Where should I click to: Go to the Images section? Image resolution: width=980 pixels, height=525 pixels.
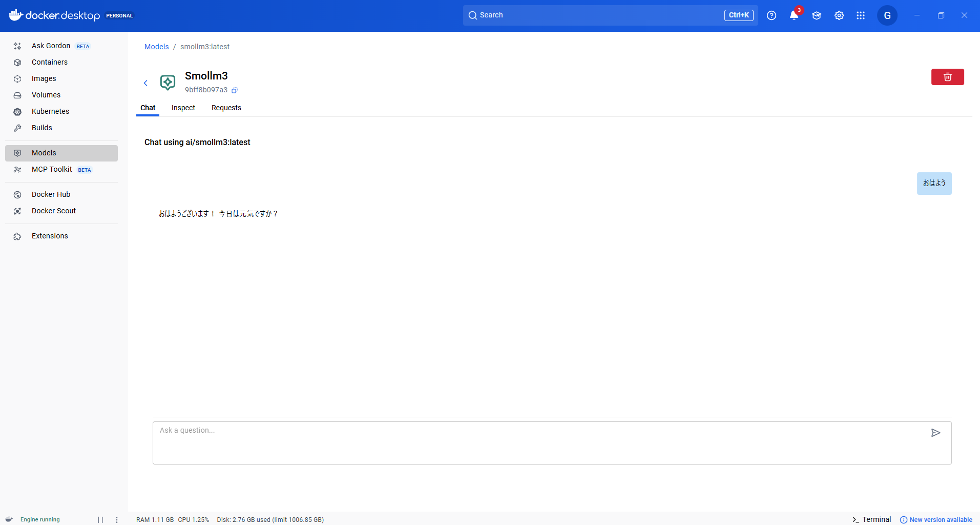tap(61, 79)
